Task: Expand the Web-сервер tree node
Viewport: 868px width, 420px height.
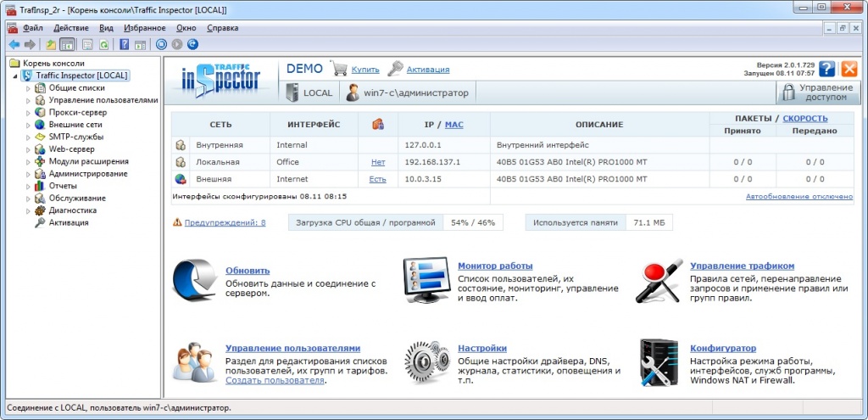Action: [x=28, y=149]
